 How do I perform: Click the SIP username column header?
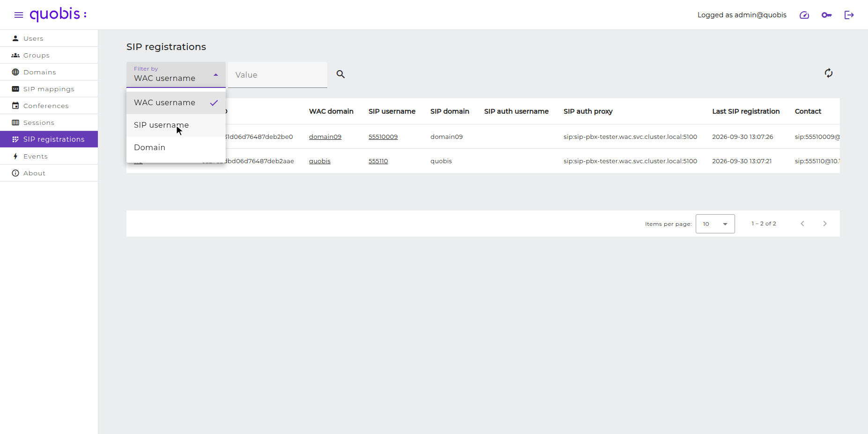click(392, 111)
